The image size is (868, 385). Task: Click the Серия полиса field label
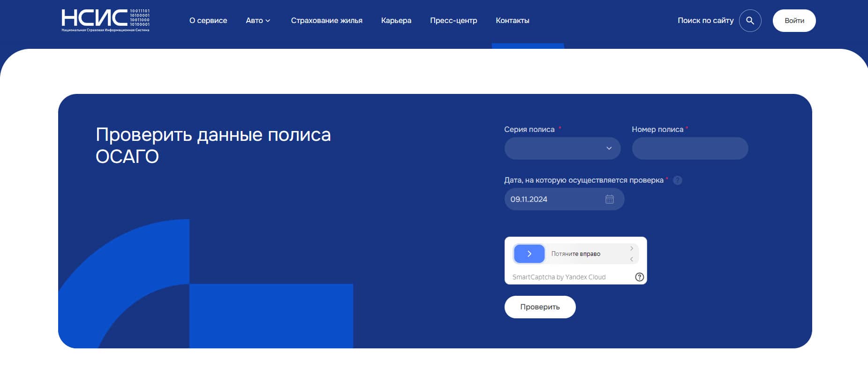point(529,130)
